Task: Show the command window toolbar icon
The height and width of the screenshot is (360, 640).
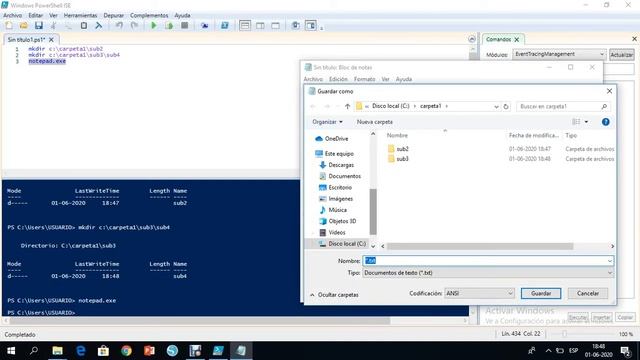Action: [296, 26]
